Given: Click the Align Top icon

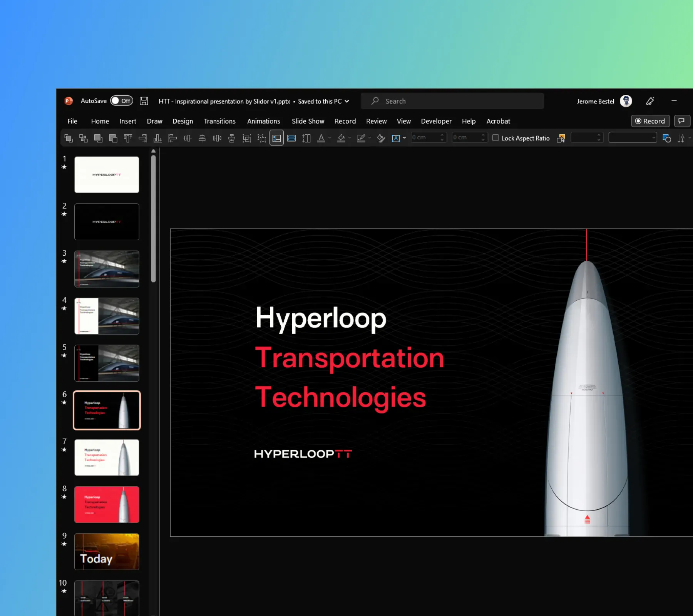Looking at the screenshot, I should [x=128, y=138].
